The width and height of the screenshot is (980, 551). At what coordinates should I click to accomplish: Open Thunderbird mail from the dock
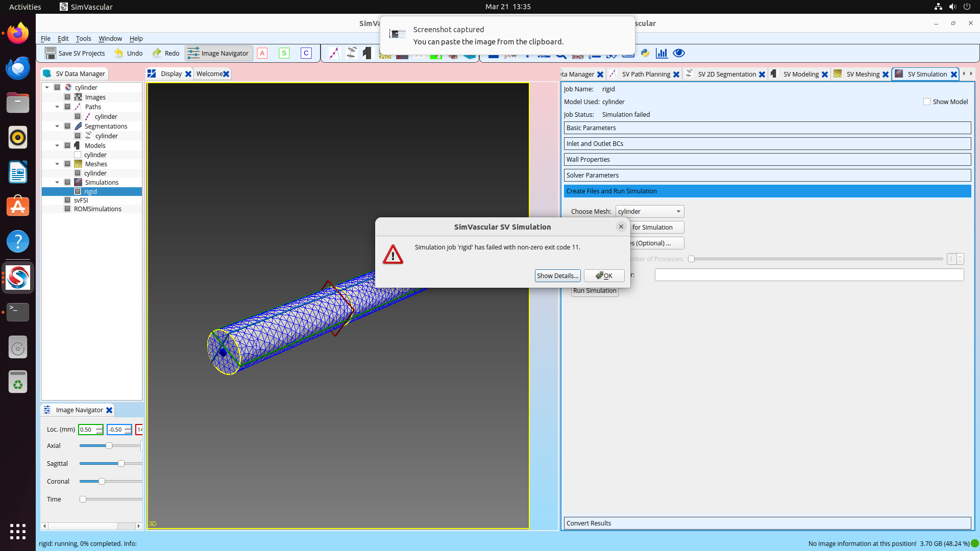coord(18,68)
